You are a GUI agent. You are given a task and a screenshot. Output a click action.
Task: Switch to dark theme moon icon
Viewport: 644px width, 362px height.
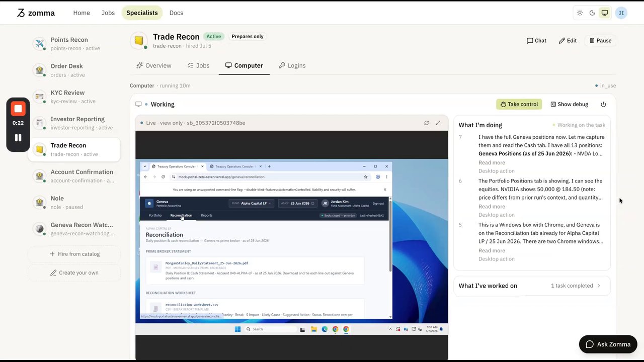[592, 13]
